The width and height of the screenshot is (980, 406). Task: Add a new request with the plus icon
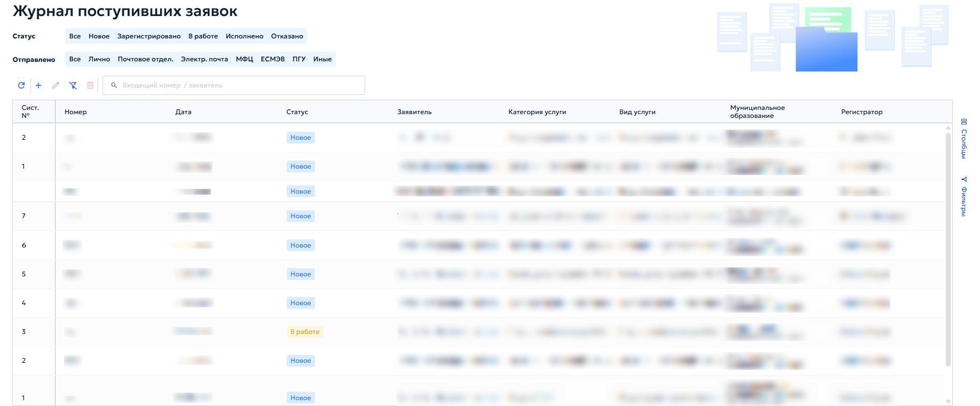(38, 85)
